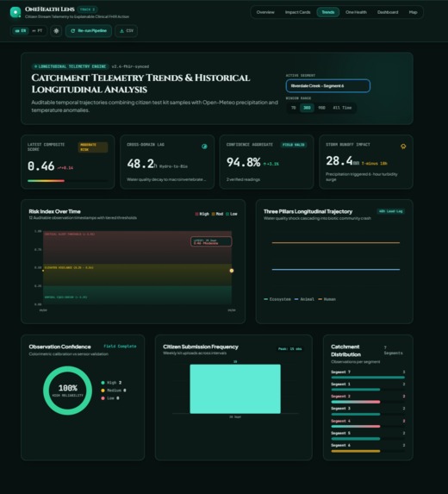Click the 28.4mm storm runoff value
This screenshot has width=448, height=494.
343,161
